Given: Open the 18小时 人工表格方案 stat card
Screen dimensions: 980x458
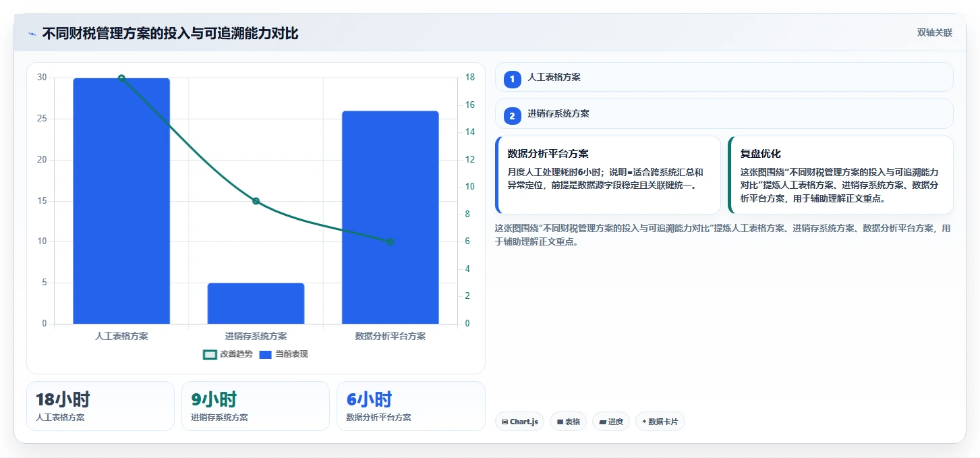Looking at the screenshot, I should [100, 406].
